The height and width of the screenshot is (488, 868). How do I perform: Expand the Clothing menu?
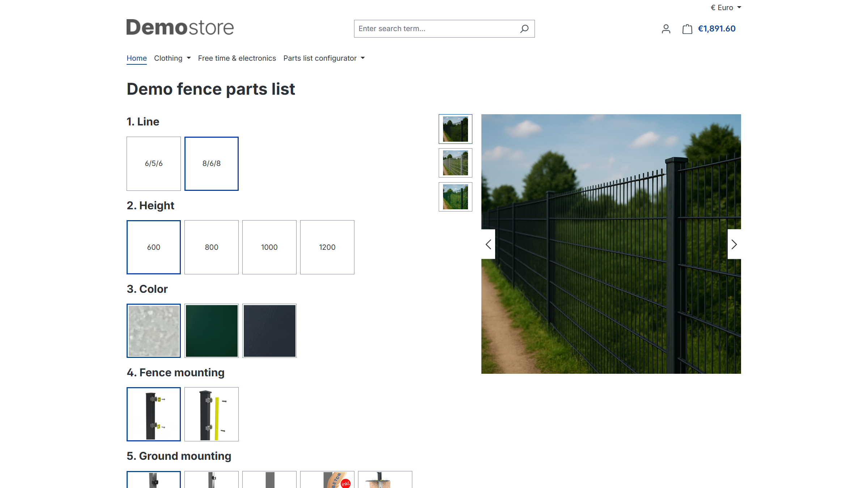point(172,58)
